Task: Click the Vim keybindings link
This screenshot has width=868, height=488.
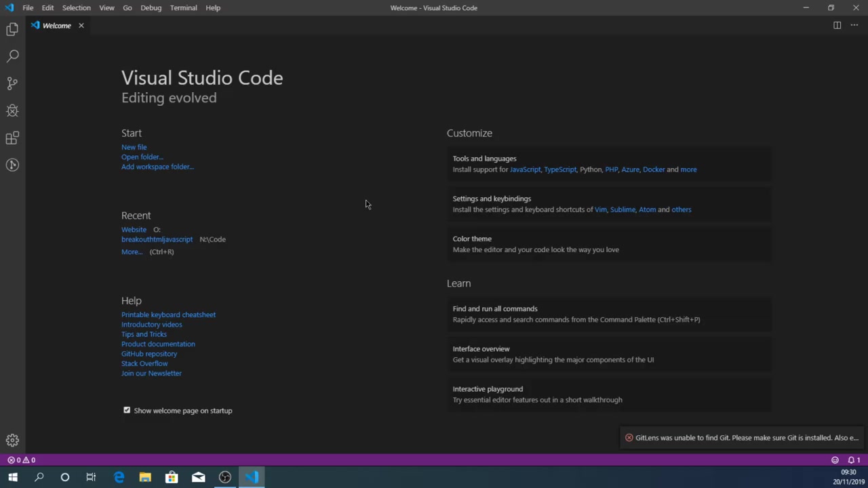Action: point(600,209)
